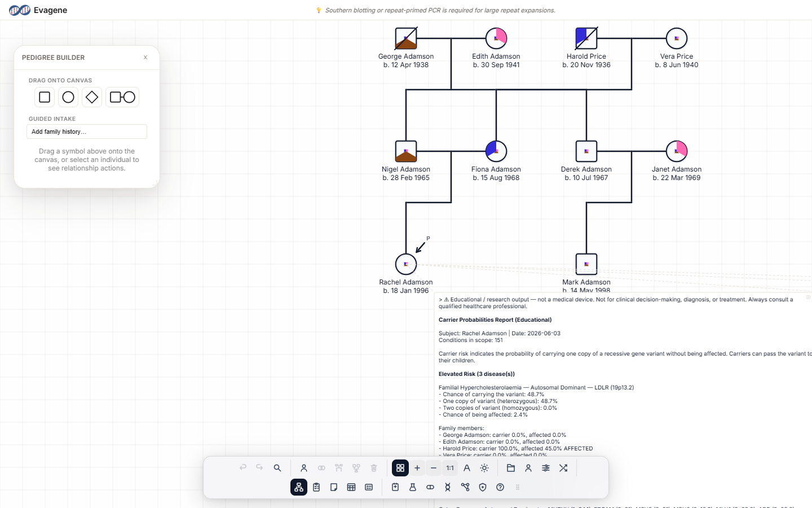
Task: Click the sticky note icon
Action: [x=334, y=487]
